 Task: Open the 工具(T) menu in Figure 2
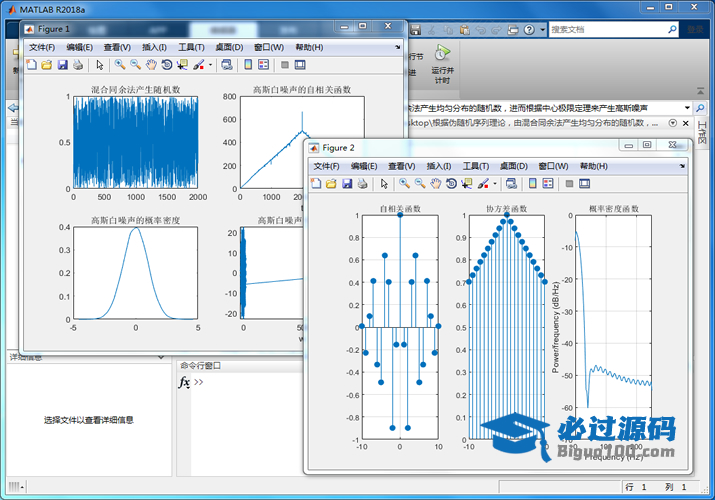(478, 166)
